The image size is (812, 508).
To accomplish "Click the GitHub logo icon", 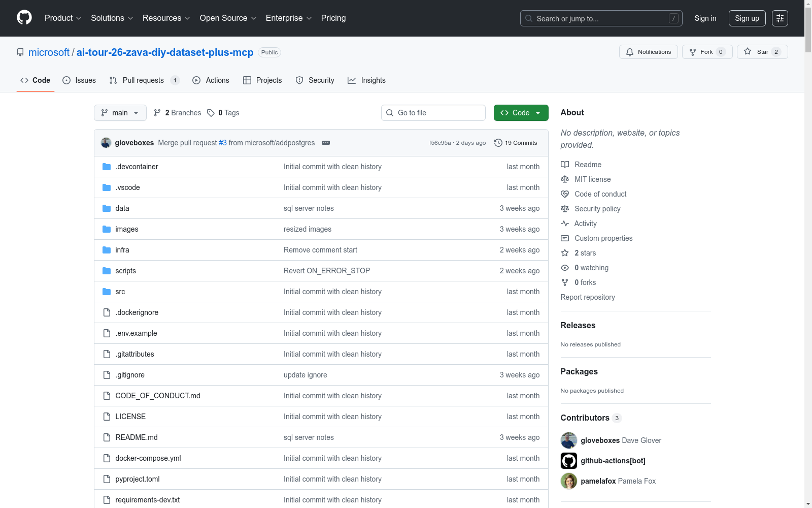I will 24,18.
